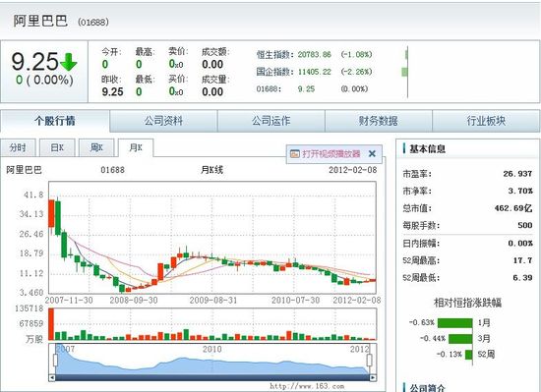Click the blue area overview thumbnail chart
The image size is (541, 392).
coord(212,359)
